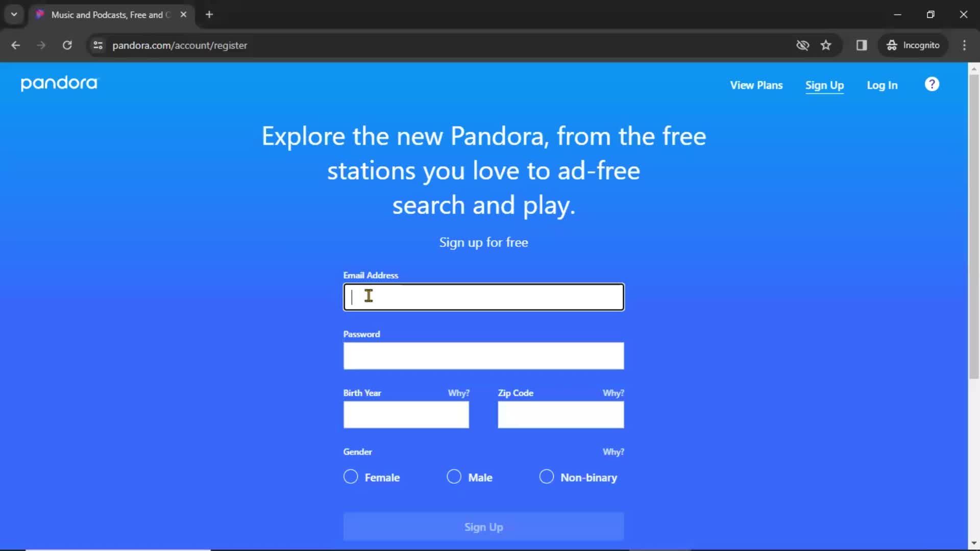Select the Female gender radio button
The image size is (980, 551).
pyautogui.click(x=351, y=477)
